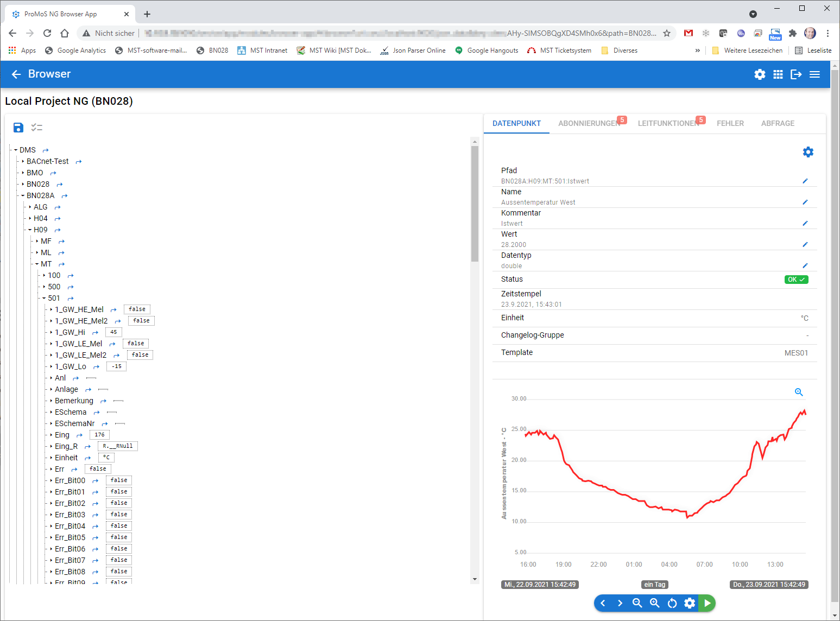This screenshot has height=621, width=840.
Task: Click the 'ein Tag' time span label
Action: coord(654,585)
